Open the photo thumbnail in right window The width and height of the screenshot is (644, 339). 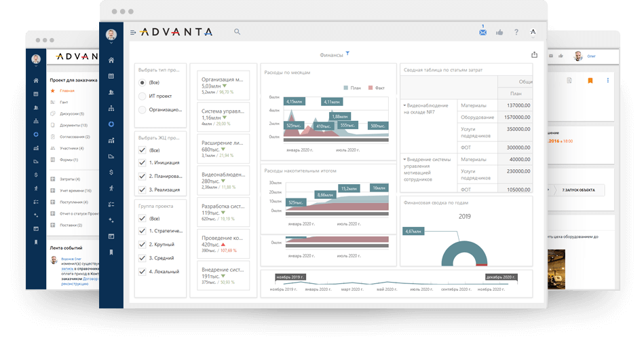(556, 268)
